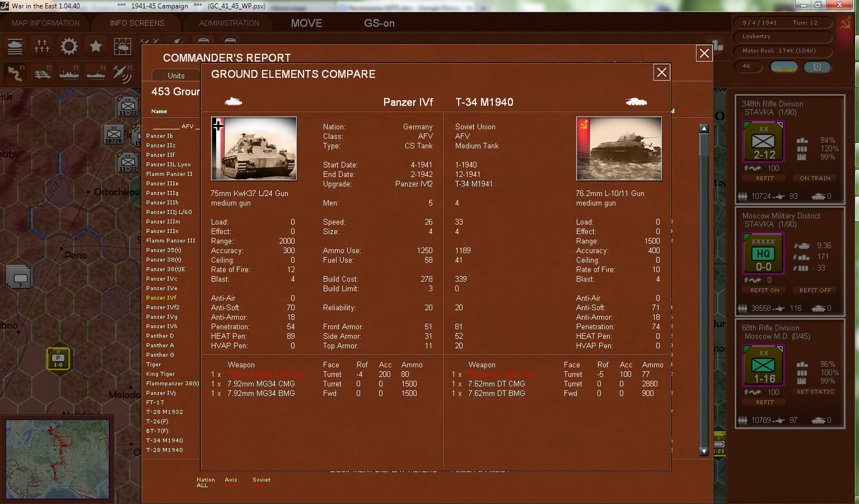
Task: Open the victory star icon
Action: (96, 46)
